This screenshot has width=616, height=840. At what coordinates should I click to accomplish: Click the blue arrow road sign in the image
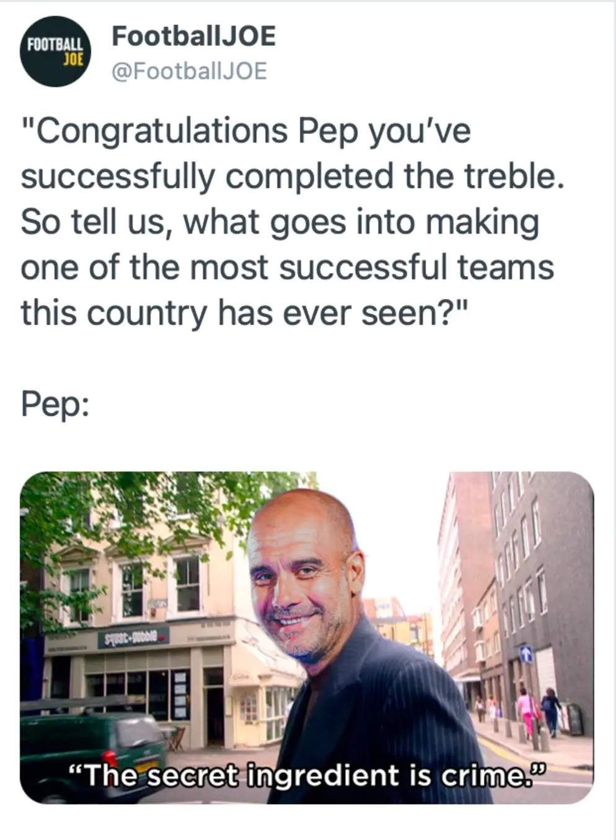point(526,653)
